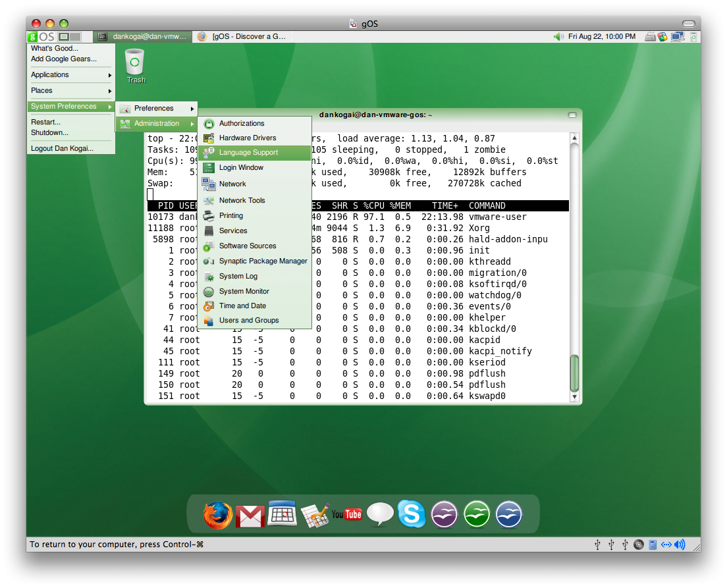Open the Calendar dock icon
727x588 pixels.
tap(282, 514)
